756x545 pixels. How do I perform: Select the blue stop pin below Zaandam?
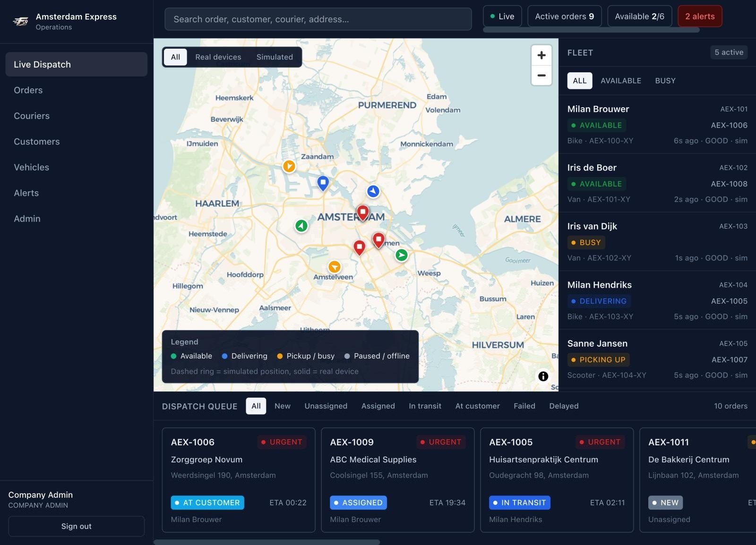pyautogui.click(x=323, y=183)
